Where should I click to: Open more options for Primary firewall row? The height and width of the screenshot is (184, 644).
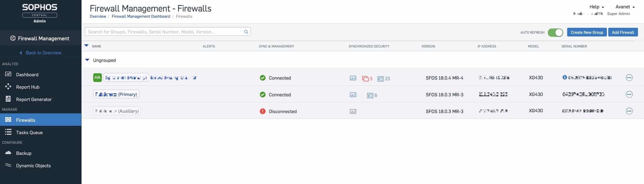(629, 94)
